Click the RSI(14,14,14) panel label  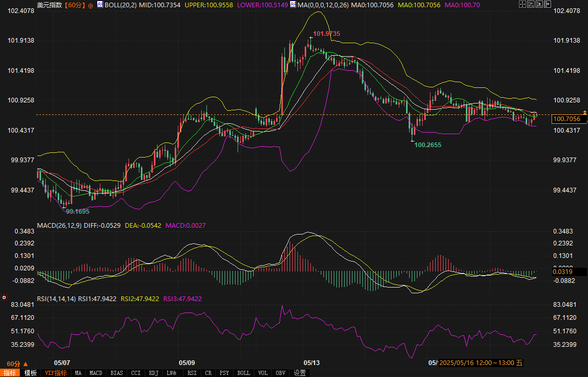point(57,299)
